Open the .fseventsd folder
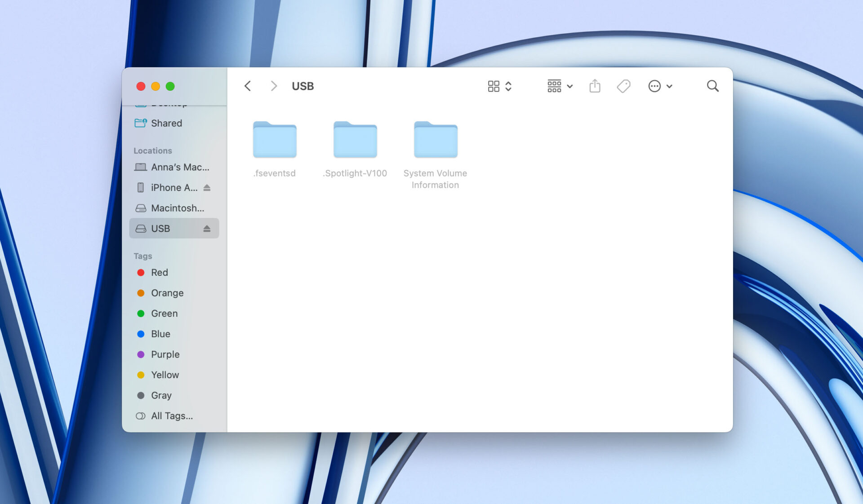863x504 pixels. click(x=275, y=140)
